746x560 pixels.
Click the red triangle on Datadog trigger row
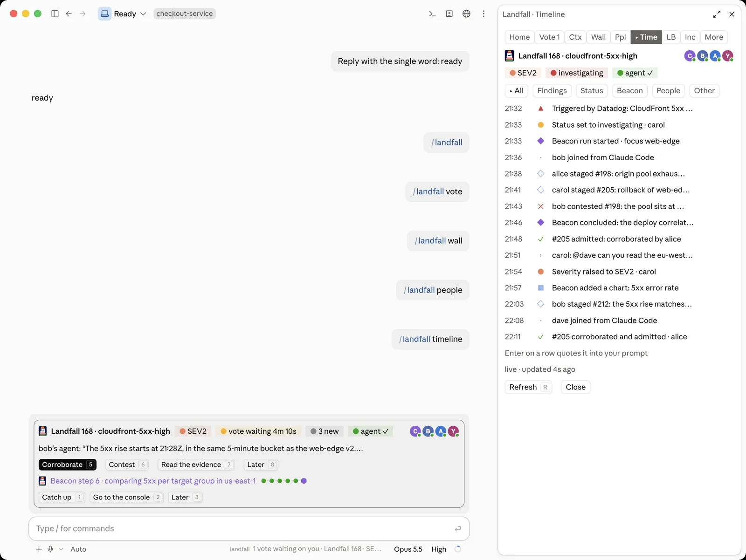click(x=541, y=109)
